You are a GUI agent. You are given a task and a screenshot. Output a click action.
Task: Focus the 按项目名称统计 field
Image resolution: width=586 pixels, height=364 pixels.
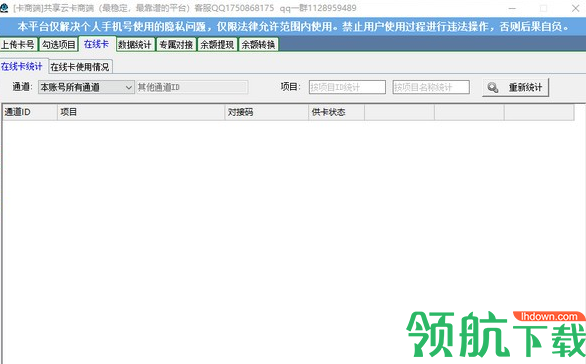tap(431, 87)
